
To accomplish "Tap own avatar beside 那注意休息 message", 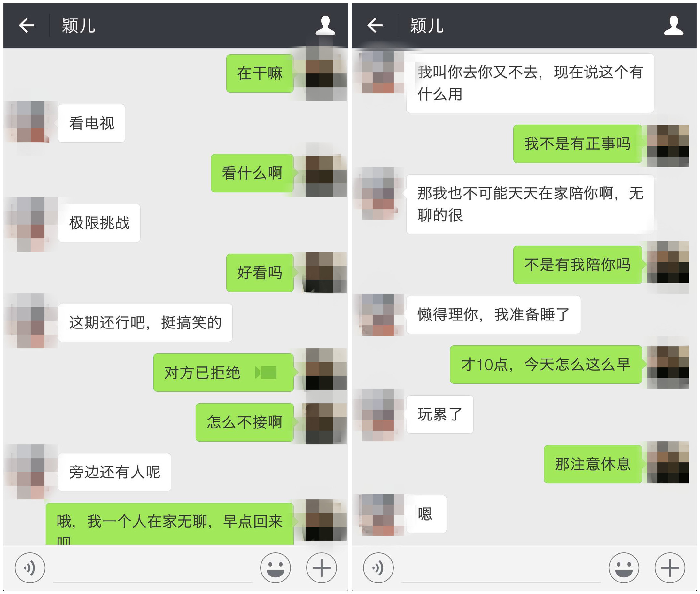I will pyautogui.click(x=668, y=463).
